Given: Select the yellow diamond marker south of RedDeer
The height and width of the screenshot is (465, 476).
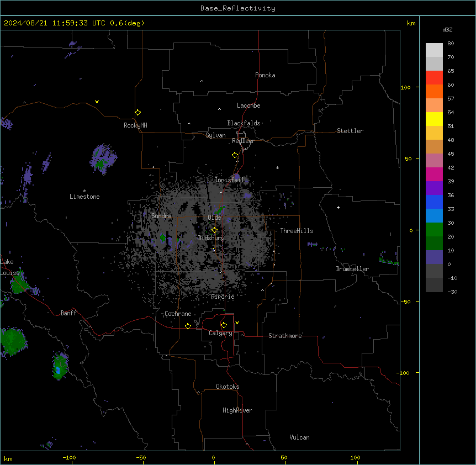Looking at the screenshot, I should (235, 155).
